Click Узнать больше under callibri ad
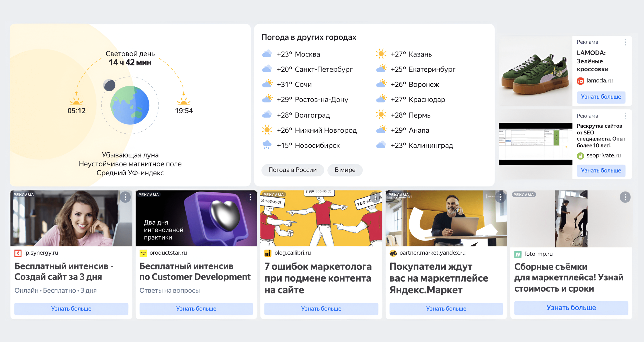 pyautogui.click(x=321, y=309)
